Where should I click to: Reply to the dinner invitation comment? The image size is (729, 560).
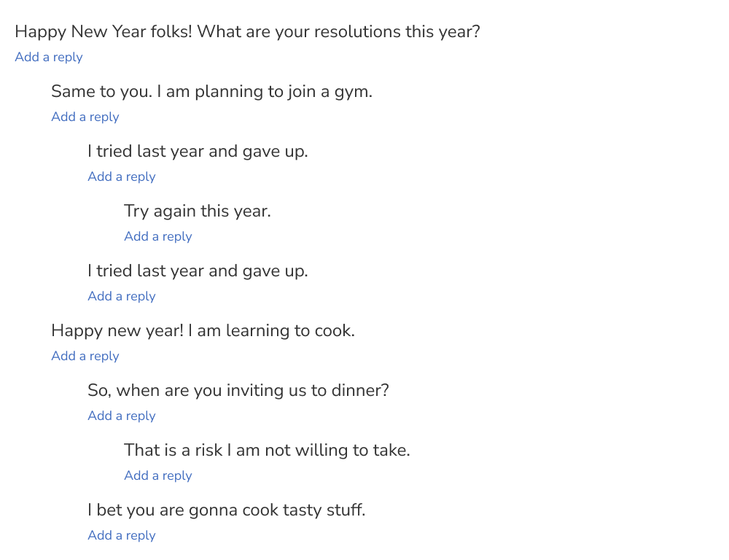(122, 416)
